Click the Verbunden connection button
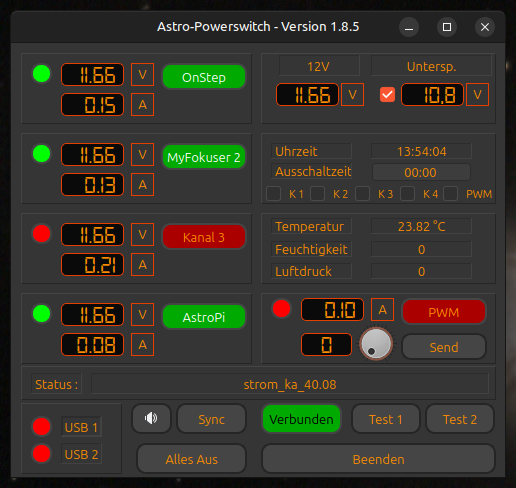The image size is (516, 488). coord(301,419)
